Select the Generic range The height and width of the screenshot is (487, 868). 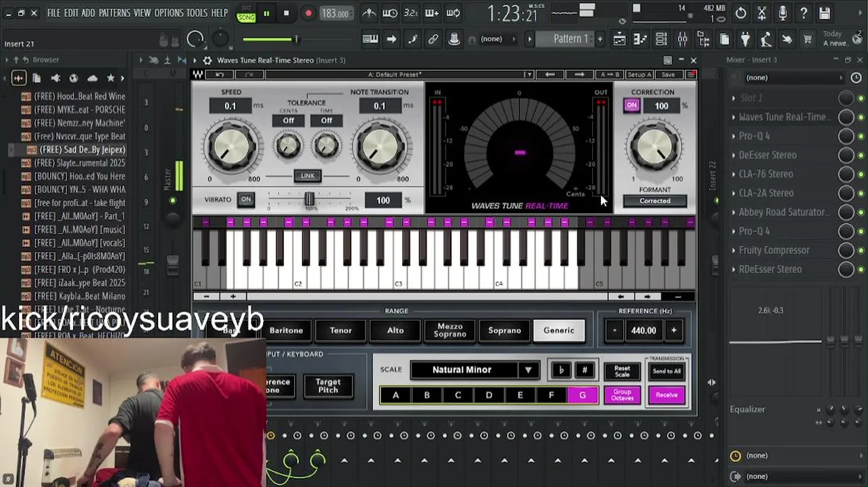(x=559, y=331)
